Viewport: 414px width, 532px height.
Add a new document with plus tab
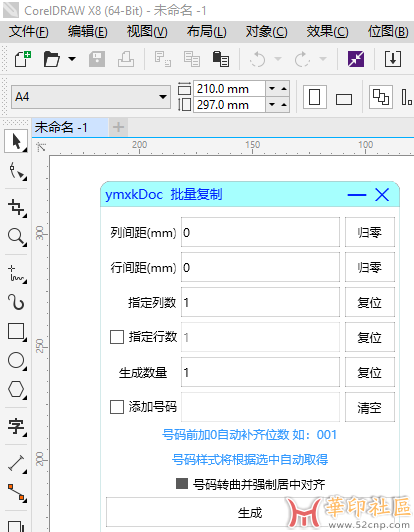[118, 128]
